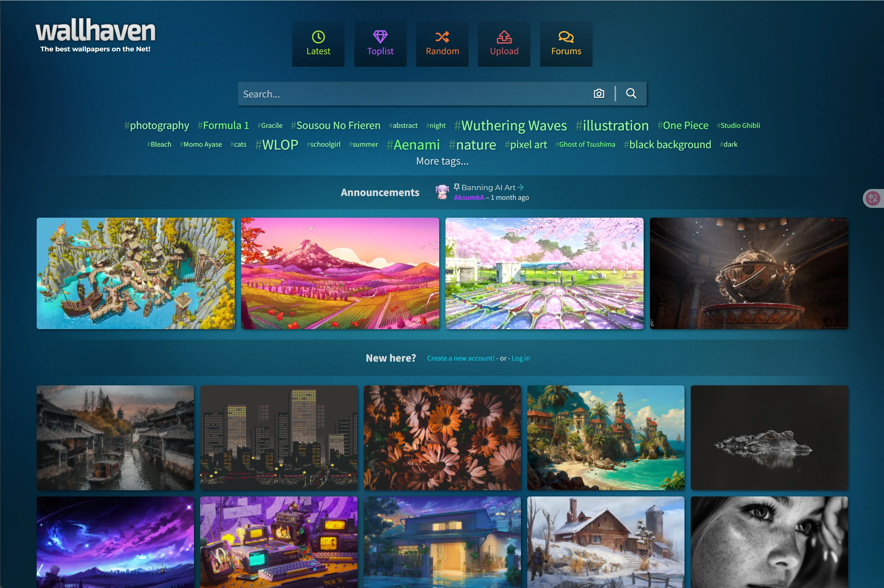Screen dimensions: 884x588
Task: Select the #Wuthering Waves tag
Action: 510,126
